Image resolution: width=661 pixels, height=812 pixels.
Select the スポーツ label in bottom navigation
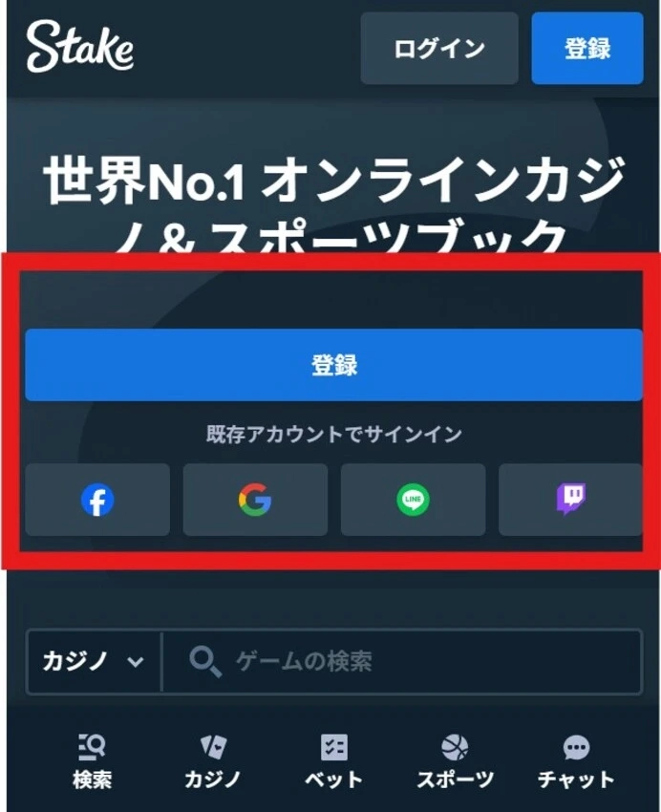[x=455, y=780]
